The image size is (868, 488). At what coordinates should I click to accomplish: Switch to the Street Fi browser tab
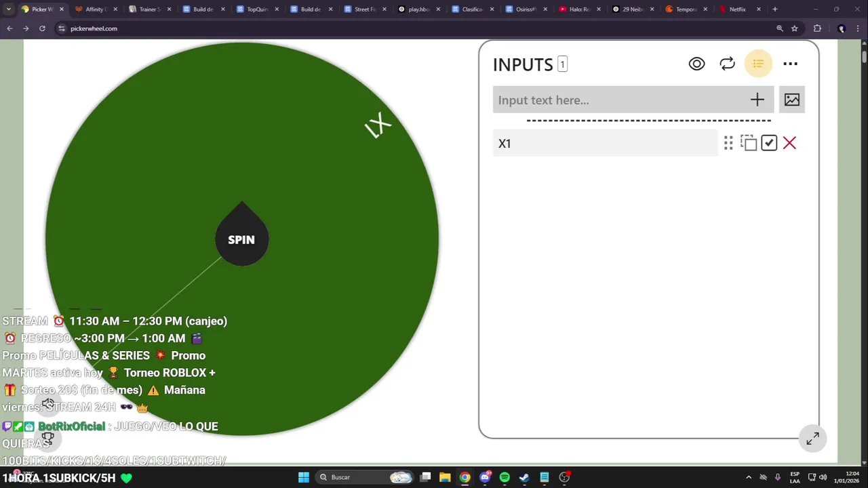[364, 9]
